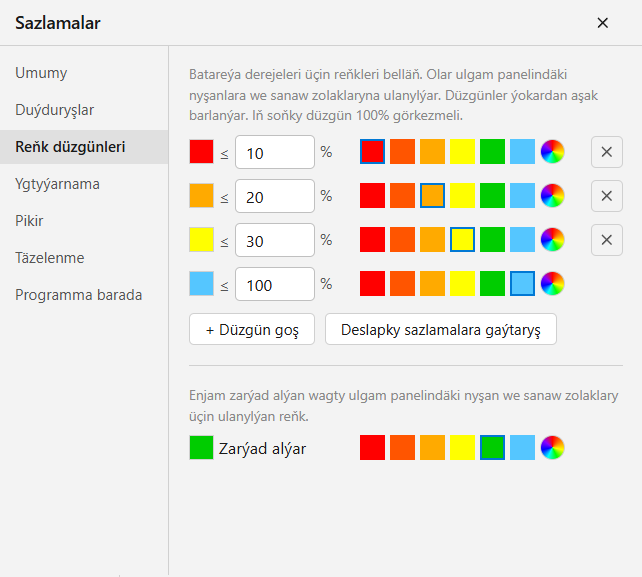The width and height of the screenshot is (642, 577).
Task: Pick green for the 30% rule
Action: (x=492, y=240)
